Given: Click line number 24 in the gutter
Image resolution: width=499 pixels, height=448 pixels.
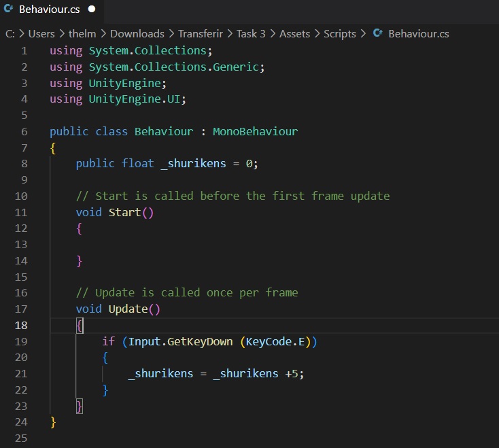Looking at the screenshot, I should [21, 422].
